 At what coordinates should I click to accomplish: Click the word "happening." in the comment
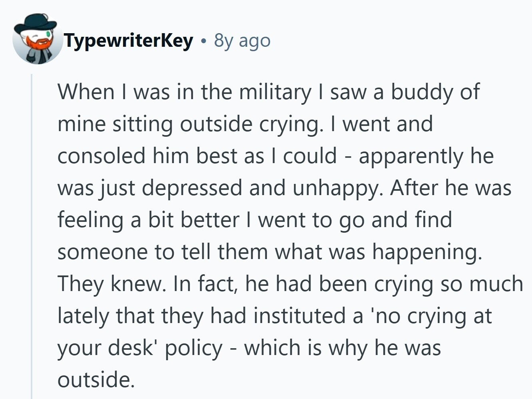coord(427,253)
